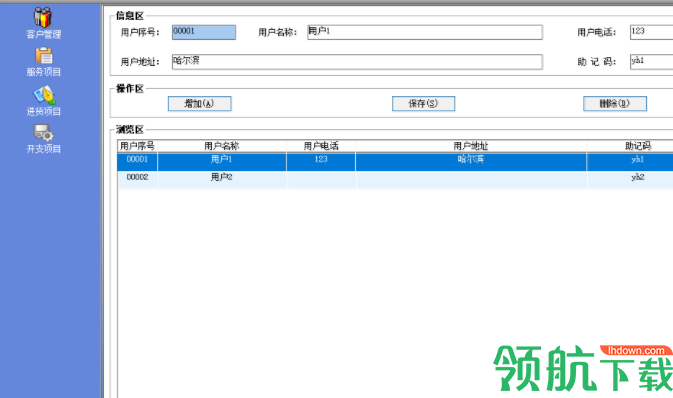Open 开支项目 sidebar icon
Screen dimensions: 673x398
(x=43, y=139)
